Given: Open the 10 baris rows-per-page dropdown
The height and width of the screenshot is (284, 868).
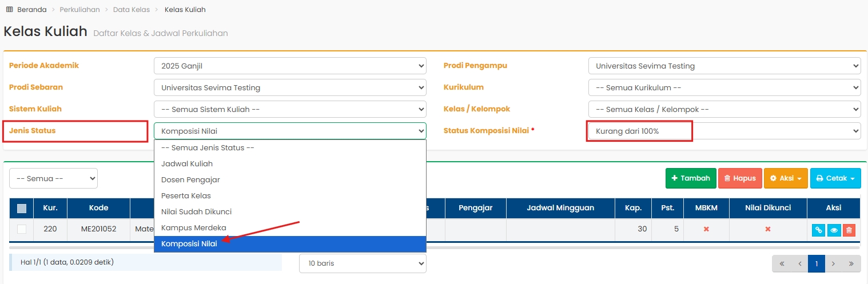Looking at the screenshot, I should [x=363, y=263].
